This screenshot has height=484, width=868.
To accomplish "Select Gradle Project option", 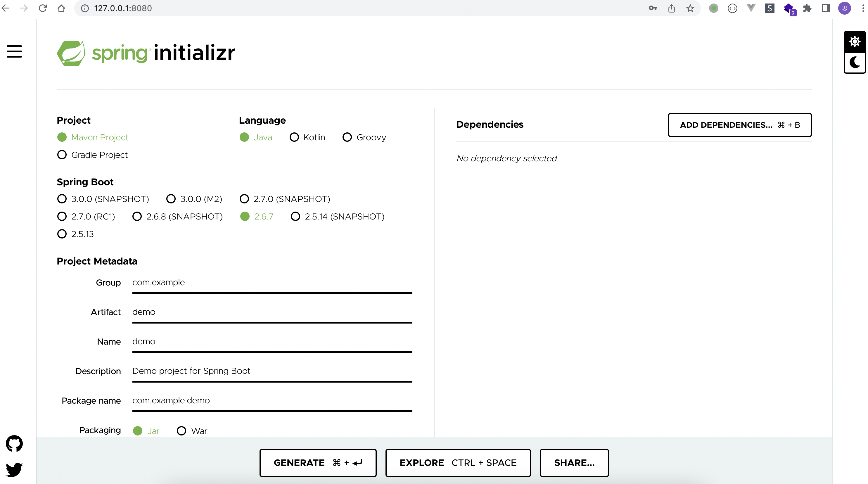I will tap(92, 155).
